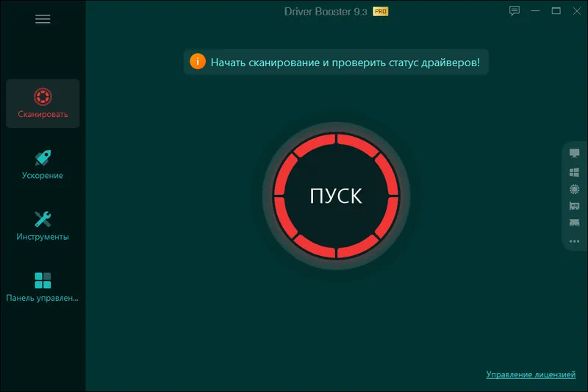Click the monitor icon in right panel
588x392 pixels.
[574, 153]
